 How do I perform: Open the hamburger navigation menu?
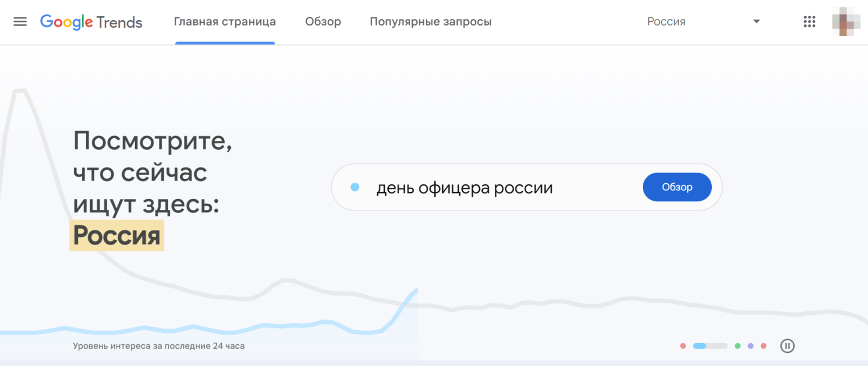[20, 22]
